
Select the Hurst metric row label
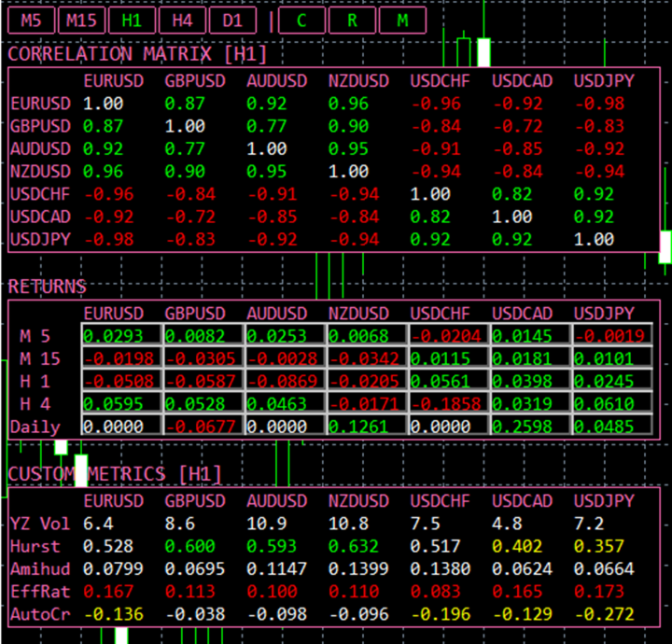35,547
